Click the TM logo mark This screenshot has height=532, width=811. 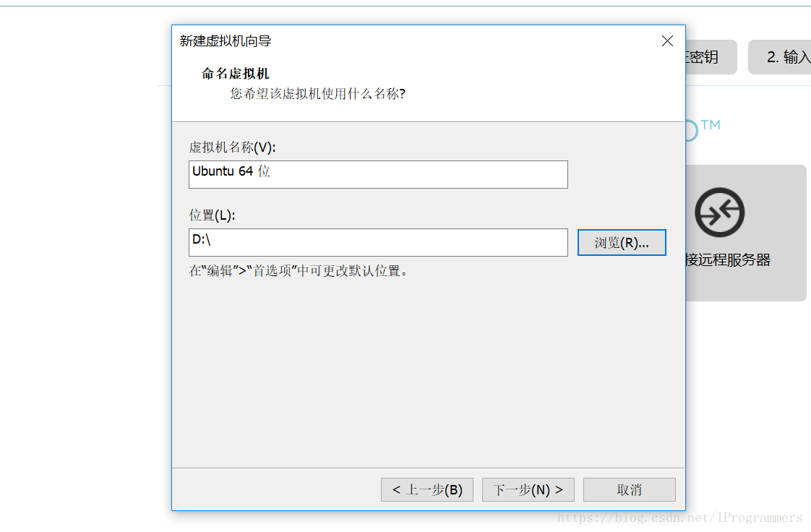[710, 125]
